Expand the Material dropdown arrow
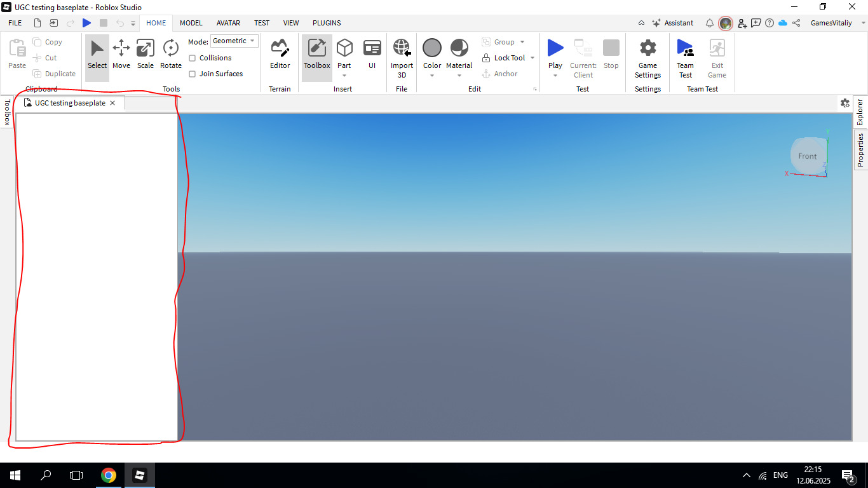868x488 pixels. point(459,76)
